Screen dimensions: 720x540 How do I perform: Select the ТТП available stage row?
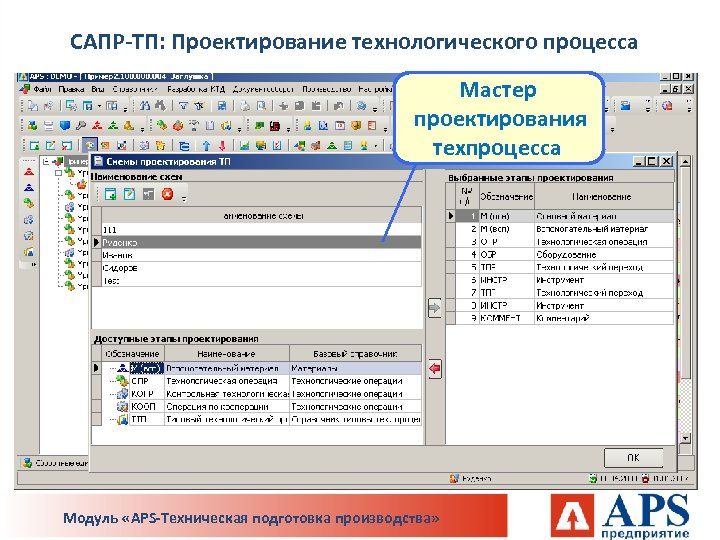tap(261, 420)
